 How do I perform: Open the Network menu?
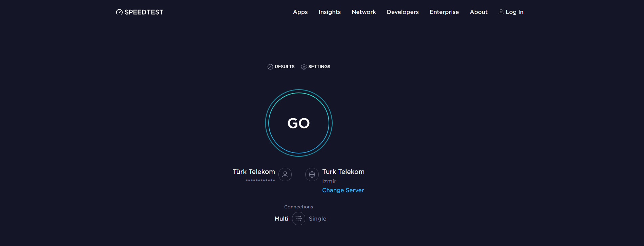click(x=364, y=12)
